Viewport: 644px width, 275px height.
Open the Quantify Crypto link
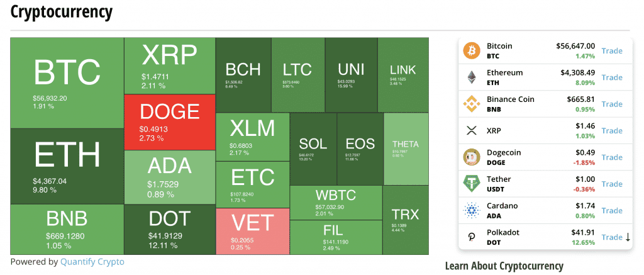click(x=92, y=261)
